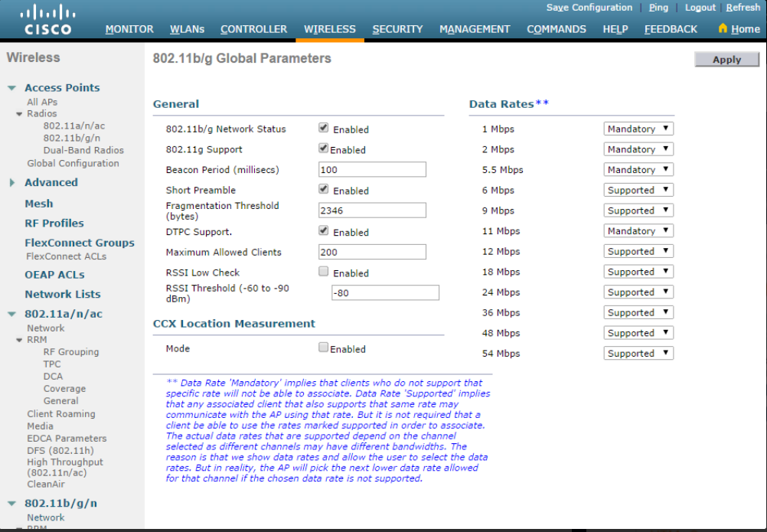Collapse the RRM subtree under 802.11a/n/ac

click(19, 340)
